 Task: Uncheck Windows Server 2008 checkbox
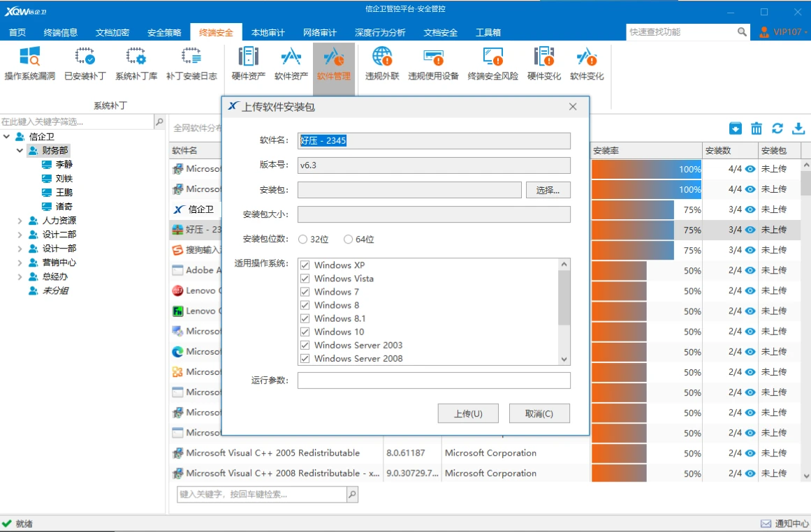305,359
